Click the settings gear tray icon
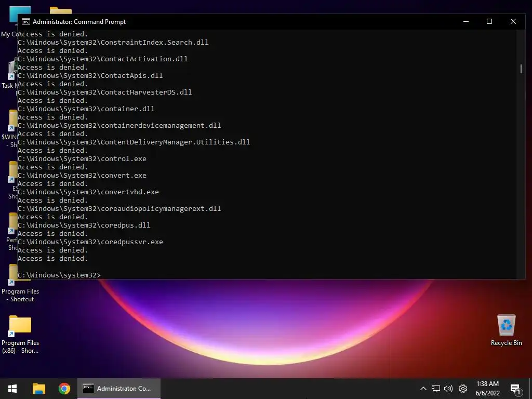This screenshot has height=399, width=532. tap(463, 389)
